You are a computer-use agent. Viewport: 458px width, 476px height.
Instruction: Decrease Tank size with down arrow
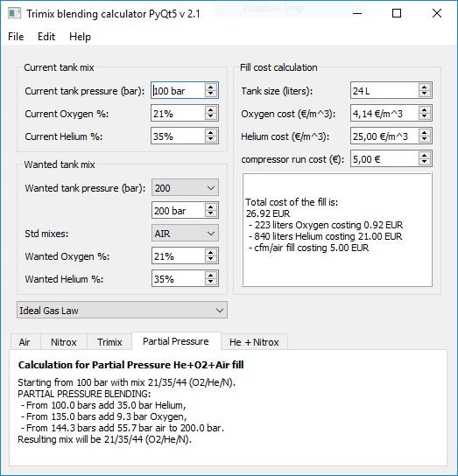point(424,94)
